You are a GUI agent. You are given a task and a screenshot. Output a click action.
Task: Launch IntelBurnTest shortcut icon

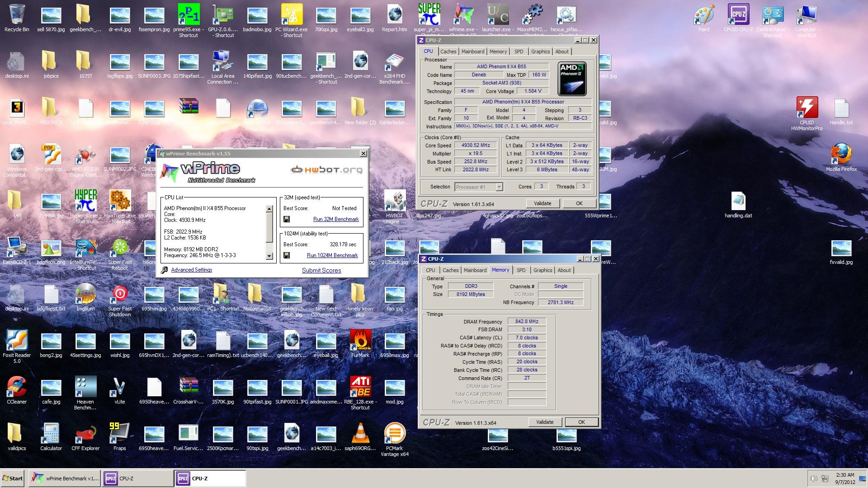coord(85,254)
